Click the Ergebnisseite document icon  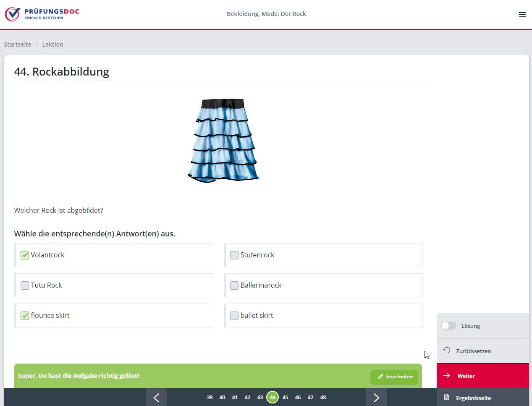(x=447, y=397)
